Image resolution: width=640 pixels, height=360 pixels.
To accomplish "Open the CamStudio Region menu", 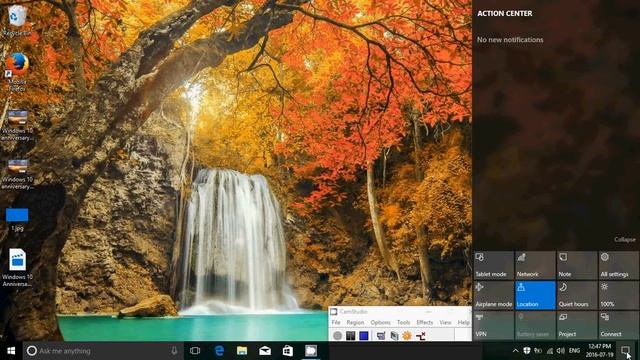I will (x=355, y=322).
